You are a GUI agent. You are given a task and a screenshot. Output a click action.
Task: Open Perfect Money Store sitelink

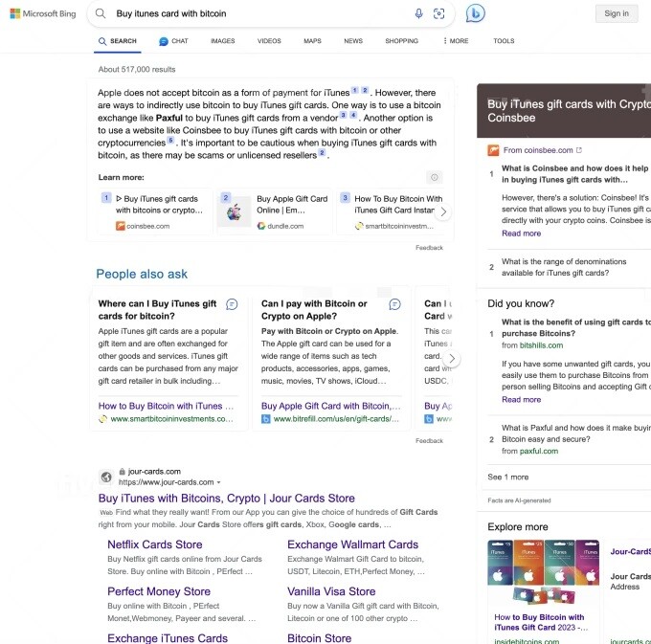[x=159, y=591]
